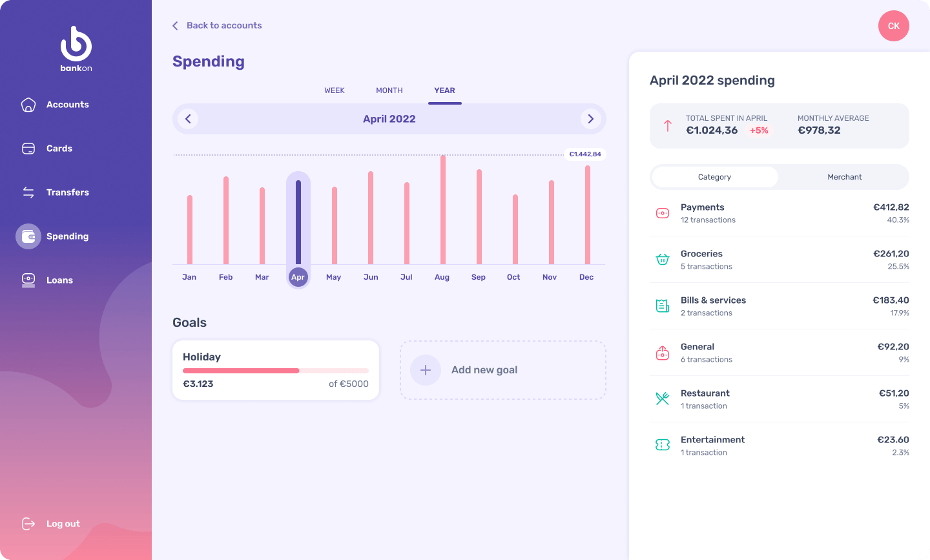Viewport: 930px width, 560px height.
Task: Click the Bills & services icon
Action: coord(663,306)
